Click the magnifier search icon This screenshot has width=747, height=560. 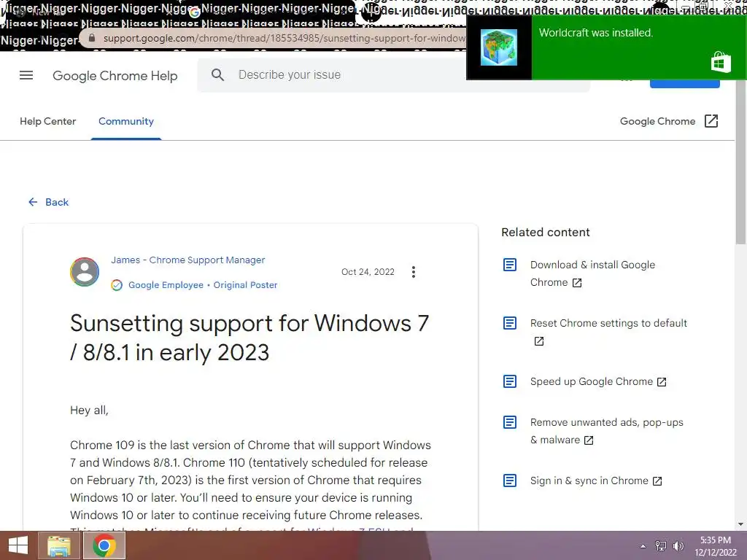pyautogui.click(x=217, y=75)
